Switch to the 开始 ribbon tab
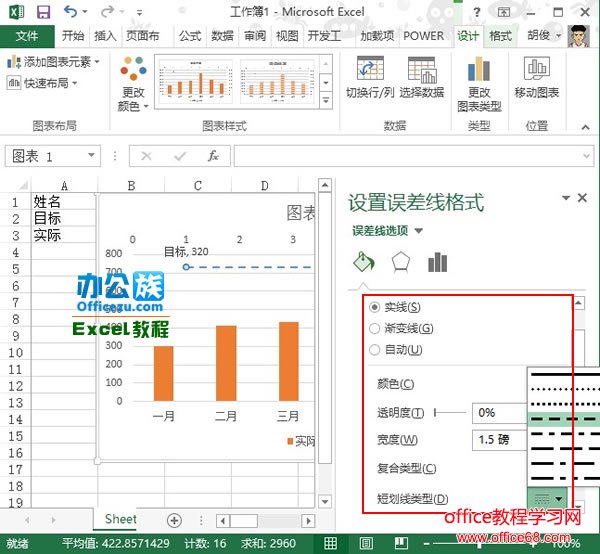600x554 pixels. pyautogui.click(x=73, y=36)
